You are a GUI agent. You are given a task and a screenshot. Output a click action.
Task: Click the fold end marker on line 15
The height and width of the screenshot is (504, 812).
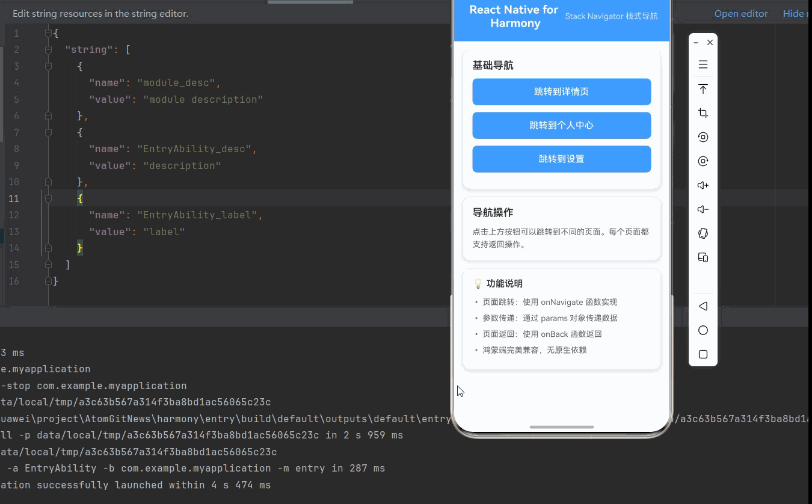(48, 265)
